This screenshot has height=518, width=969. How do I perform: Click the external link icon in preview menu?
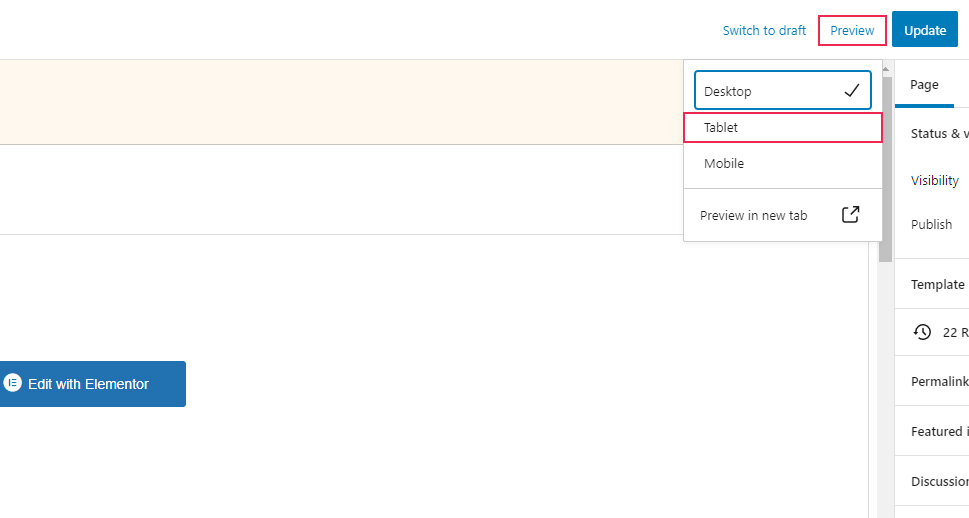coord(850,214)
